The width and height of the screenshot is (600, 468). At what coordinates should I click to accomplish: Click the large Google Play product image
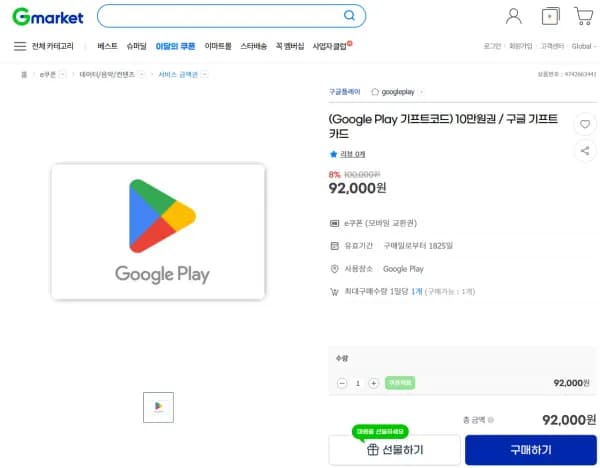158,232
